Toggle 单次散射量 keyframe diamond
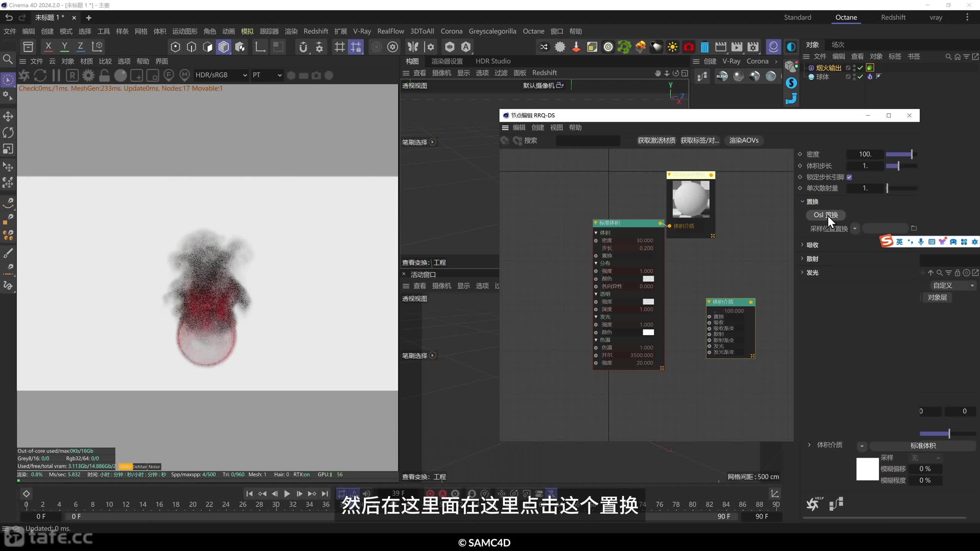The width and height of the screenshot is (980, 551). [800, 188]
